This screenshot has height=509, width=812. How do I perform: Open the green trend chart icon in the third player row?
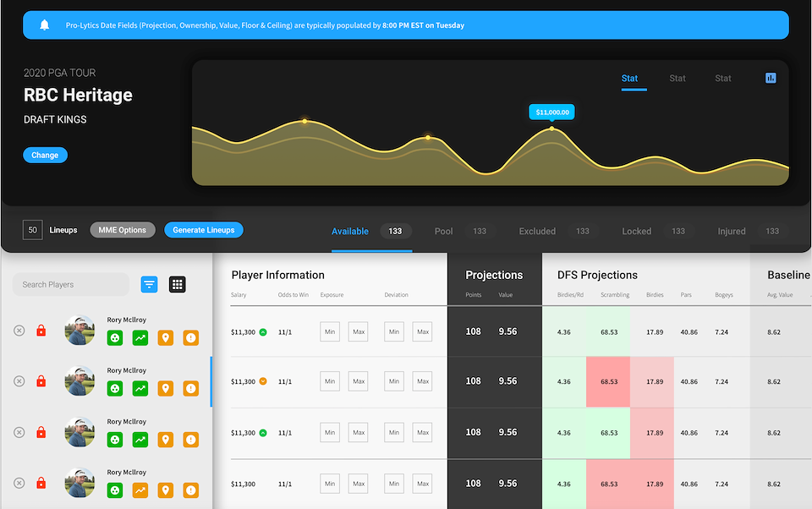pos(140,440)
